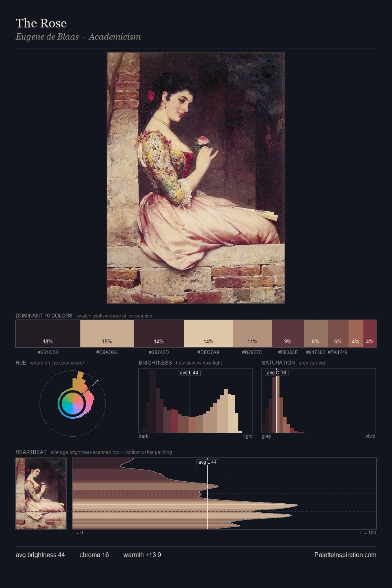Click the 'where on the color wheel' caption
This screenshot has height=588, width=392.
pos(57,363)
